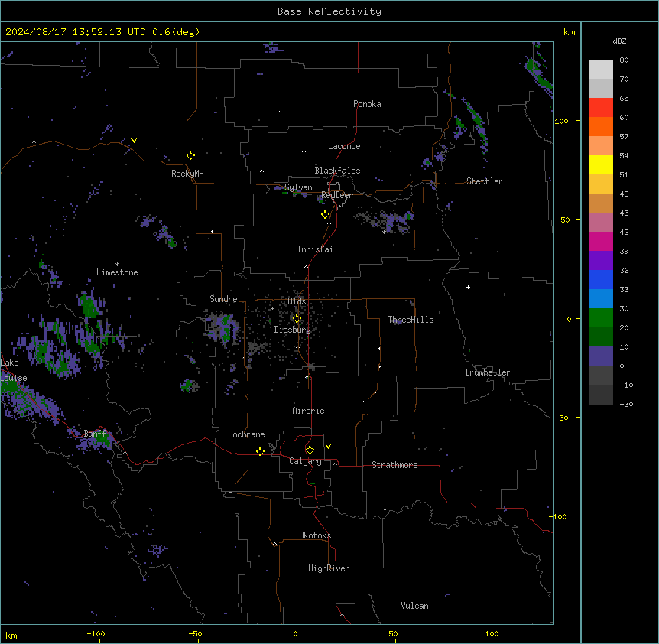Click the Blackfalds city label

click(x=337, y=171)
